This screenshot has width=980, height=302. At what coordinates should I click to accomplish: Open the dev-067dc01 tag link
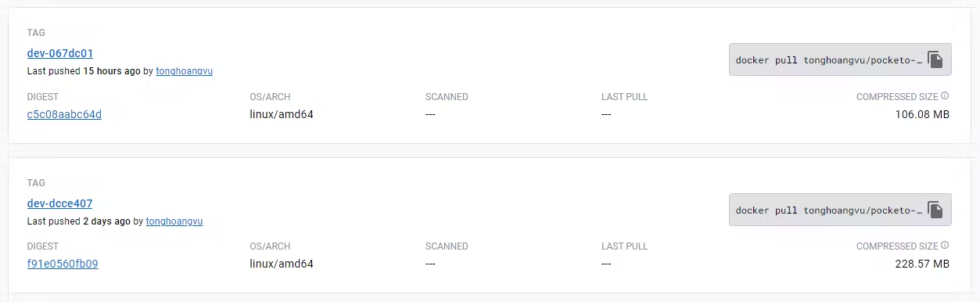point(60,53)
